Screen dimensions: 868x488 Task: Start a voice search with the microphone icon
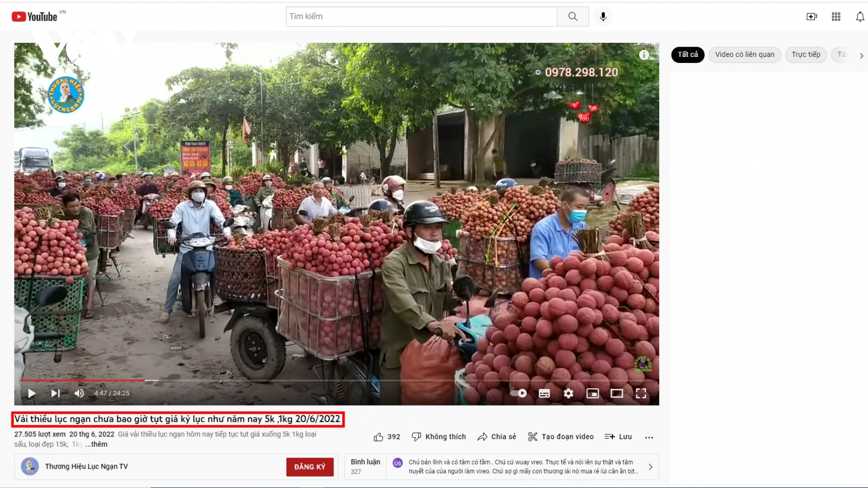[x=603, y=16]
